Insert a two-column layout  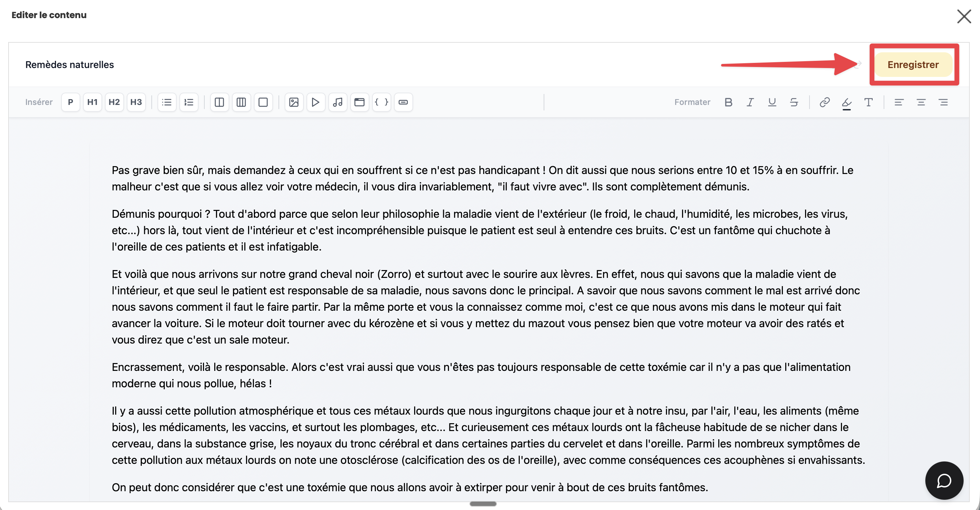[x=219, y=102]
